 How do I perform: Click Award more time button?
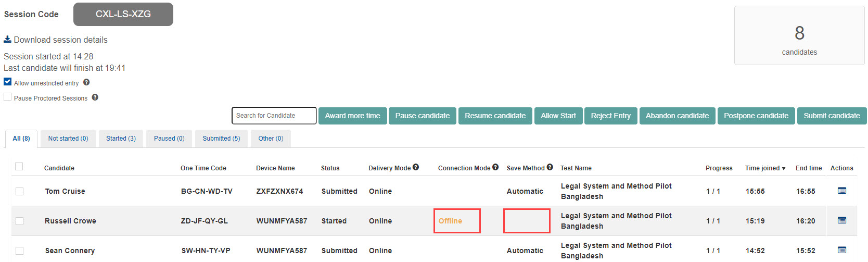tap(352, 116)
